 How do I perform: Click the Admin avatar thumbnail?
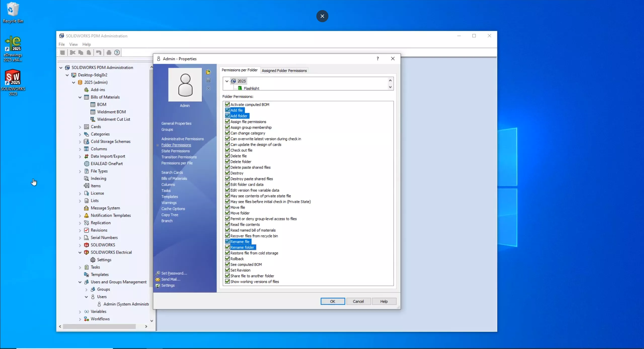pos(185,85)
